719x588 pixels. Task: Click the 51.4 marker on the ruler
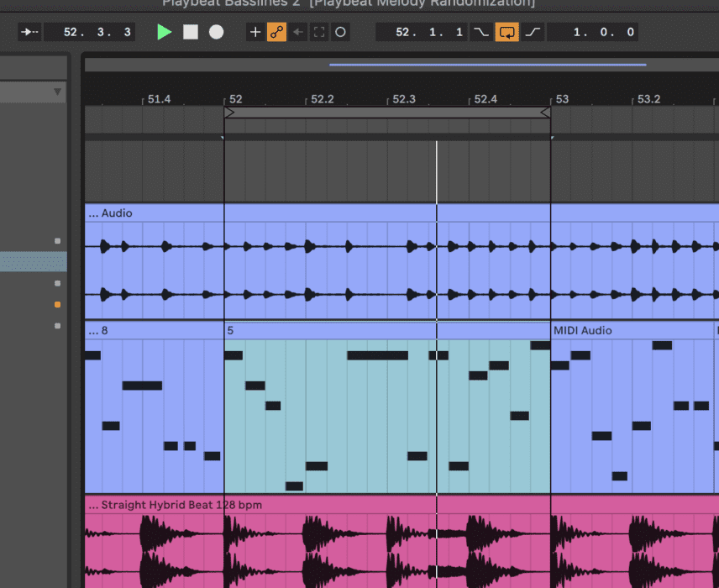click(159, 99)
